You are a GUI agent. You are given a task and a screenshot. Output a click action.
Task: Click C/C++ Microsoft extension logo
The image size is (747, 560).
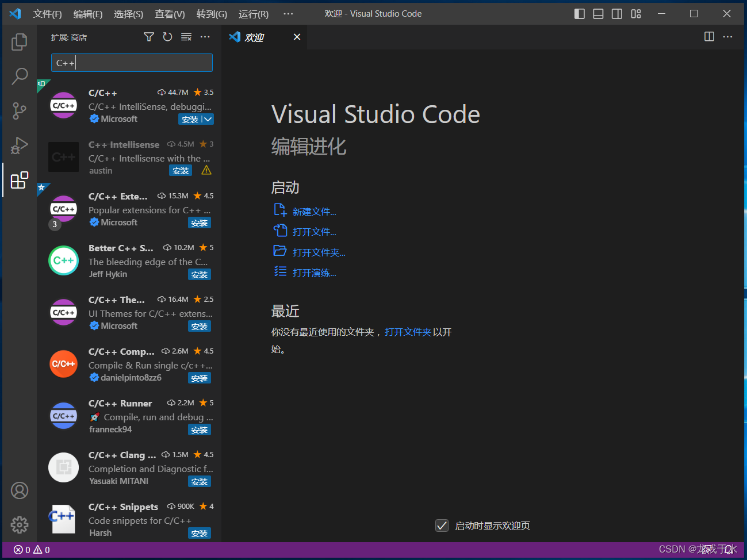(64, 105)
